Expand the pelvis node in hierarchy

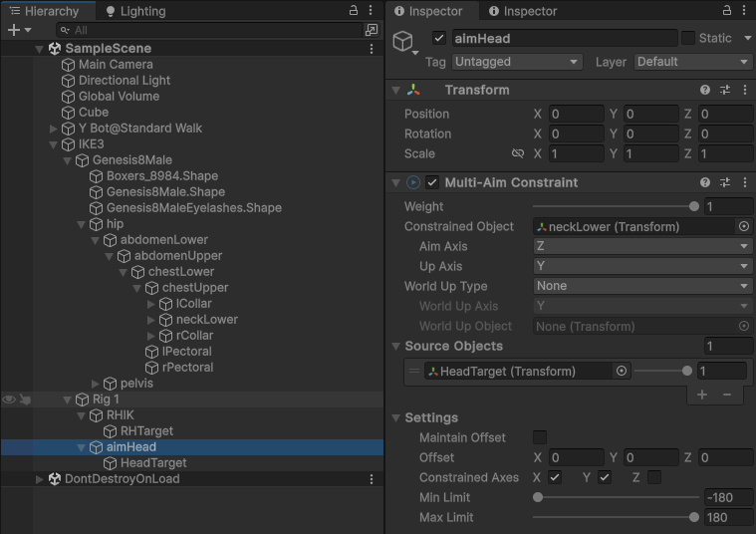point(96,384)
